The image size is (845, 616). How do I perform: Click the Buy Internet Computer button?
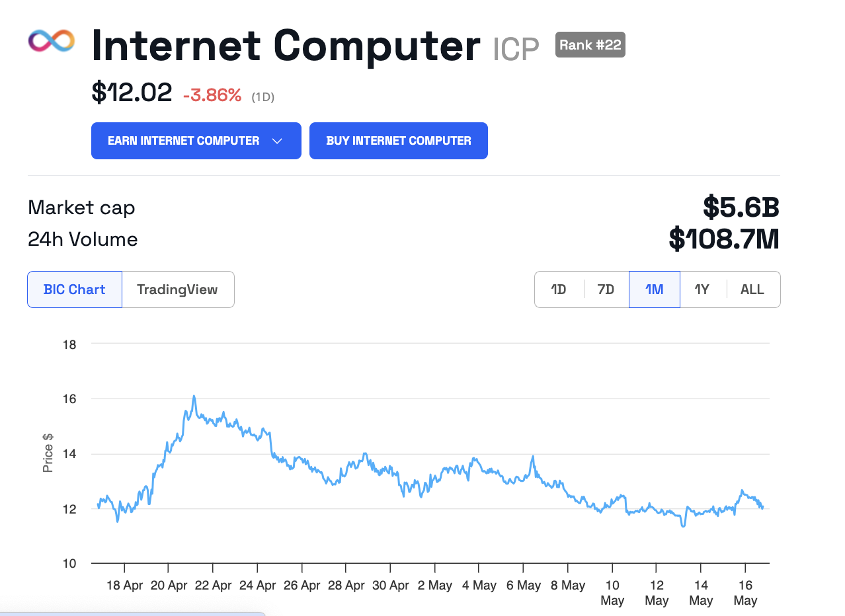point(398,141)
